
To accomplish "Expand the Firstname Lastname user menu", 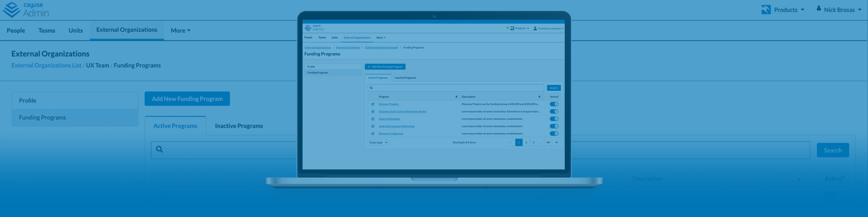I will 549,29.
